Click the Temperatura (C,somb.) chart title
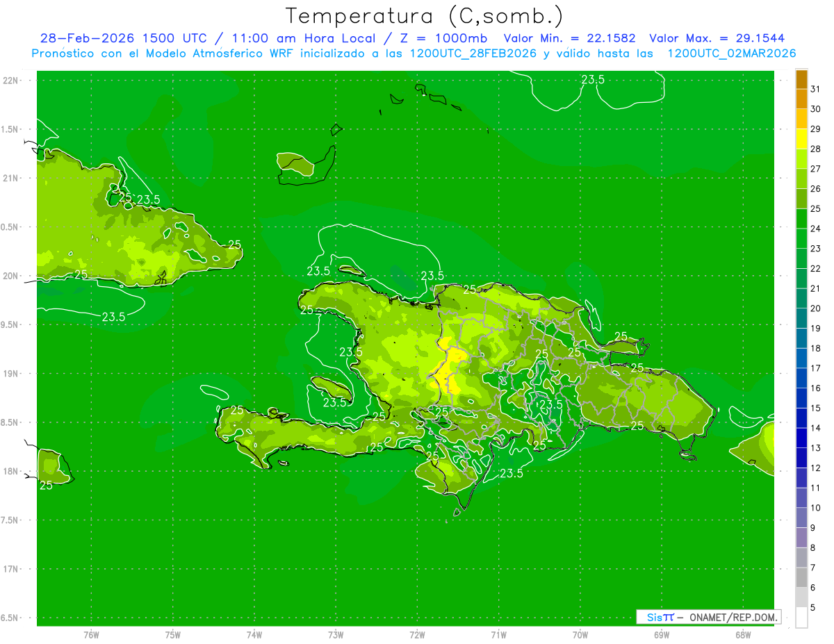This screenshot has width=834, height=644. 424,15
